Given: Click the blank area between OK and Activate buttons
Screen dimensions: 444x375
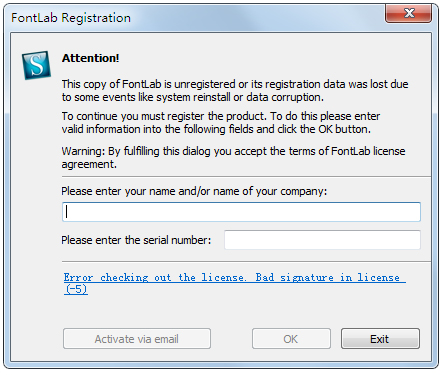Looking at the screenshot, I should tap(231, 339).
